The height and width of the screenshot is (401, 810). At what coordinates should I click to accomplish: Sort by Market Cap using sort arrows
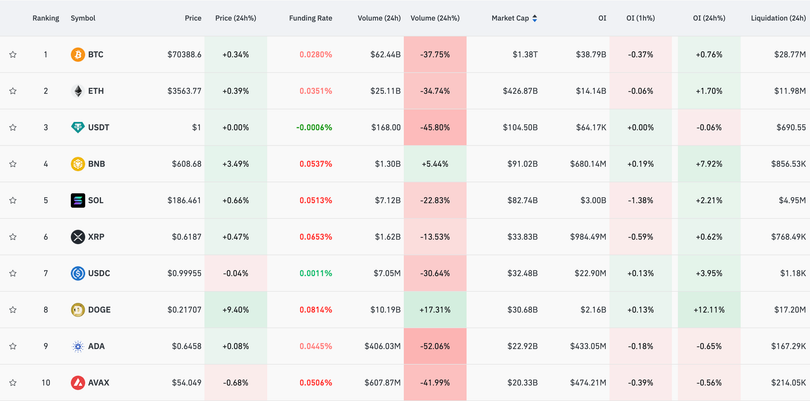(535, 18)
